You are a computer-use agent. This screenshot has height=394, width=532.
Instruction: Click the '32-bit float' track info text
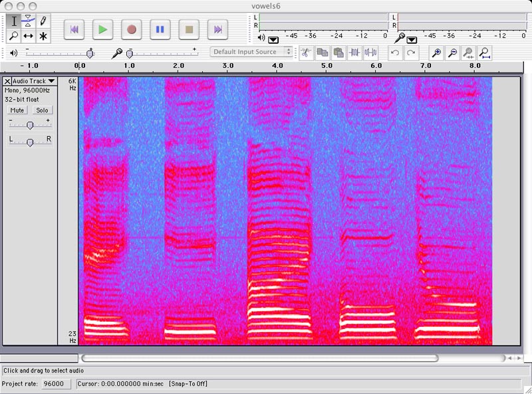tap(22, 100)
